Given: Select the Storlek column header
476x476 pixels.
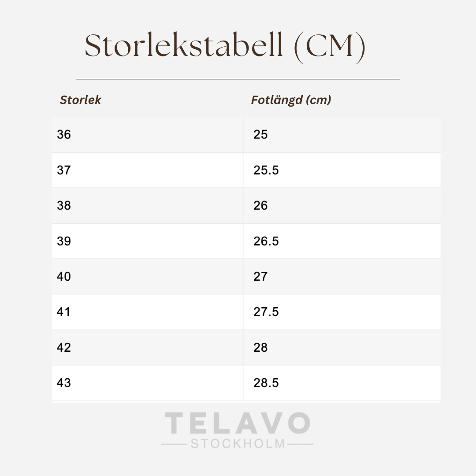Looking at the screenshot, I should pyautogui.click(x=80, y=100).
